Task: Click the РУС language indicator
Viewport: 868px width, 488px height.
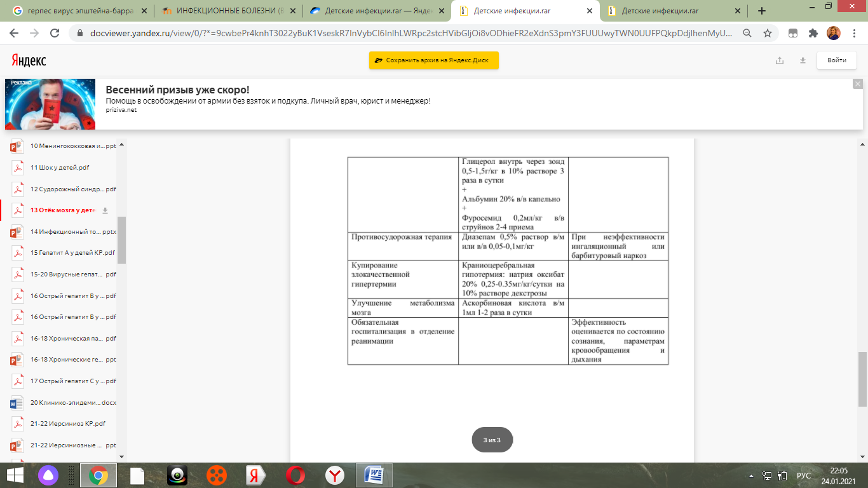Action: pos(804,475)
